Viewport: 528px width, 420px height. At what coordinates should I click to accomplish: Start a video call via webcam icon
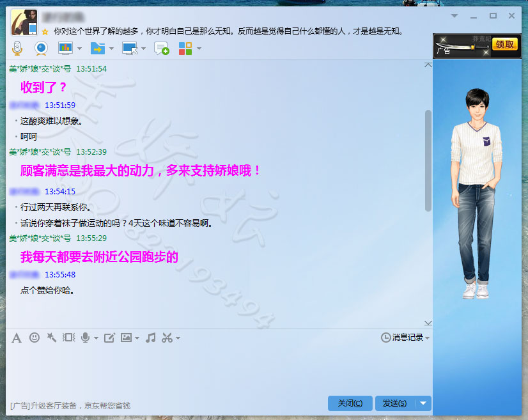pos(41,48)
